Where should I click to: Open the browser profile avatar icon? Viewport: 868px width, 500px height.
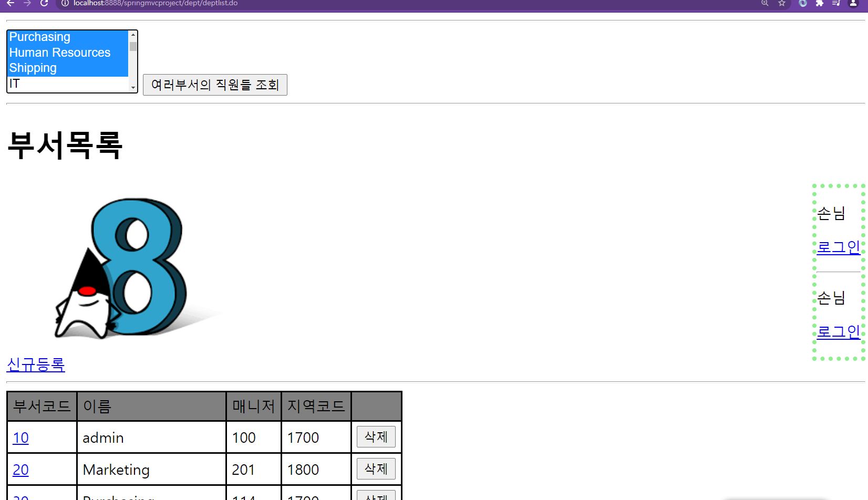853,3
